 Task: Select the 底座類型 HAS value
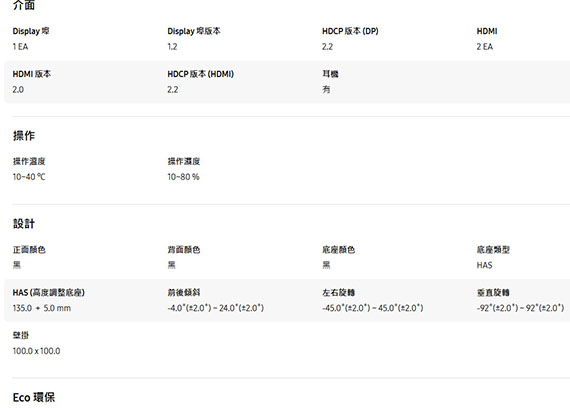coord(484,265)
